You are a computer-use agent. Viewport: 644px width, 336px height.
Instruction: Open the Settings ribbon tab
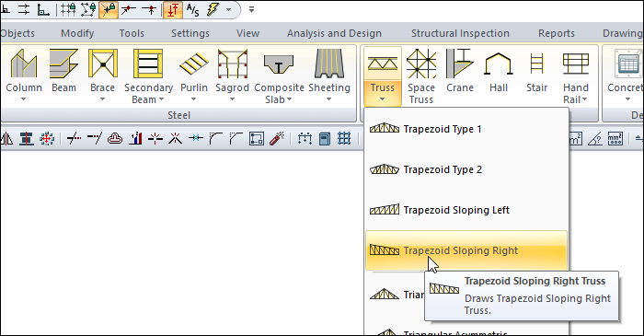pyautogui.click(x=190, y=33)
